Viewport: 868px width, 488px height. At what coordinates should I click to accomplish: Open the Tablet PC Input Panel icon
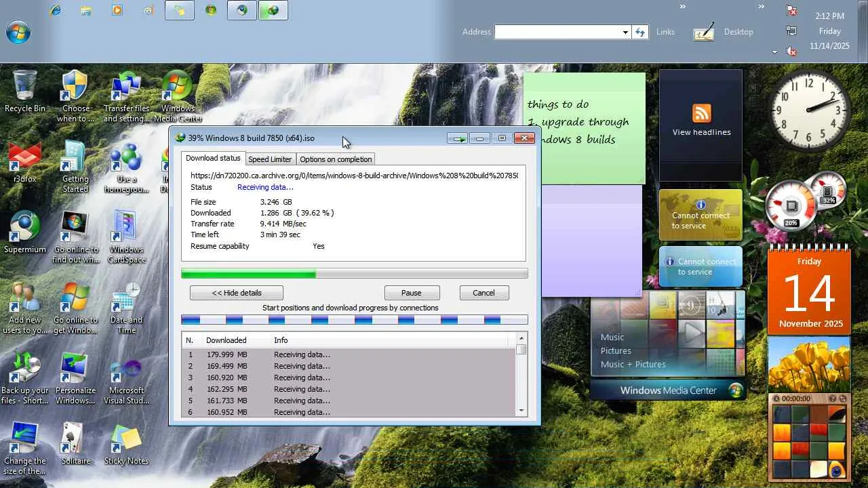tap(704, 32)
